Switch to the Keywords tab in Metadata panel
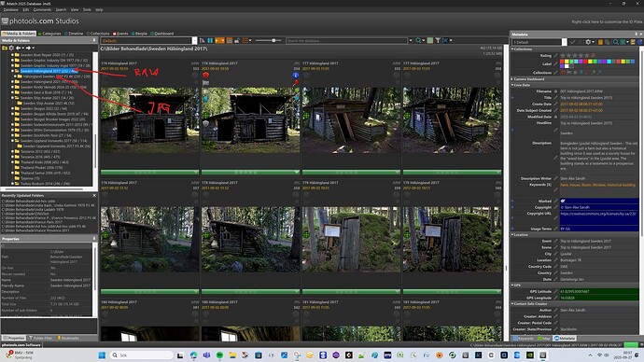This screenshot has height=362, width=644. 523,339
